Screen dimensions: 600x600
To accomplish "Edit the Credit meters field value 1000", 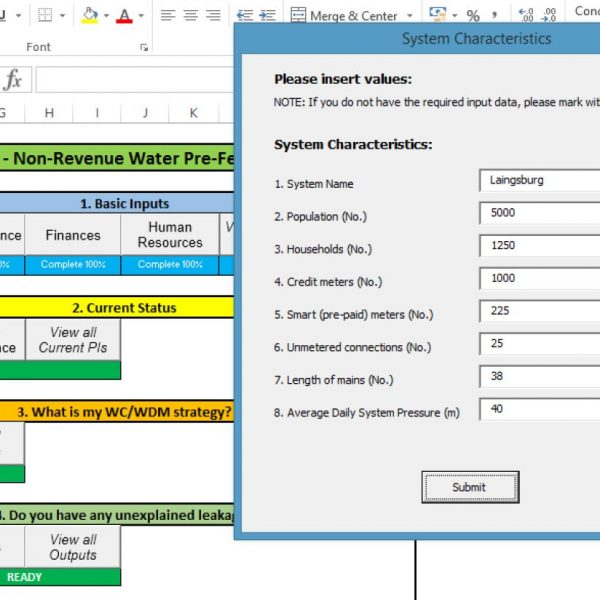I will 540,278.
